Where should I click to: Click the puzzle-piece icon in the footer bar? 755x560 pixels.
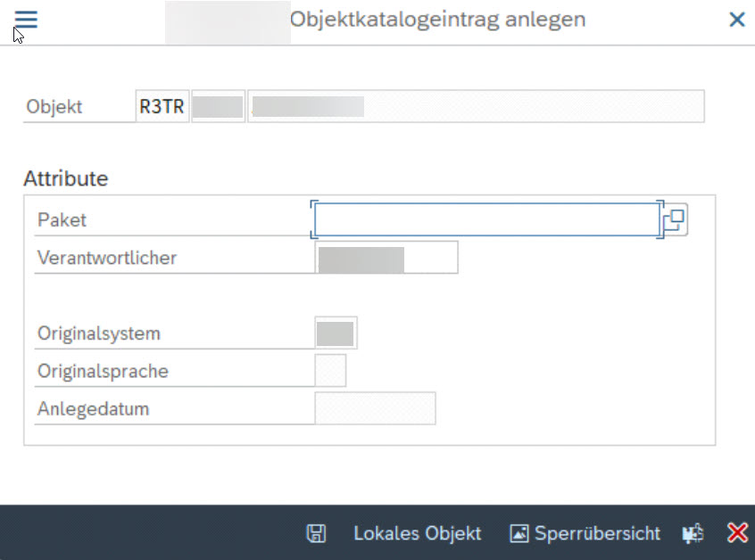pos(693,533)
